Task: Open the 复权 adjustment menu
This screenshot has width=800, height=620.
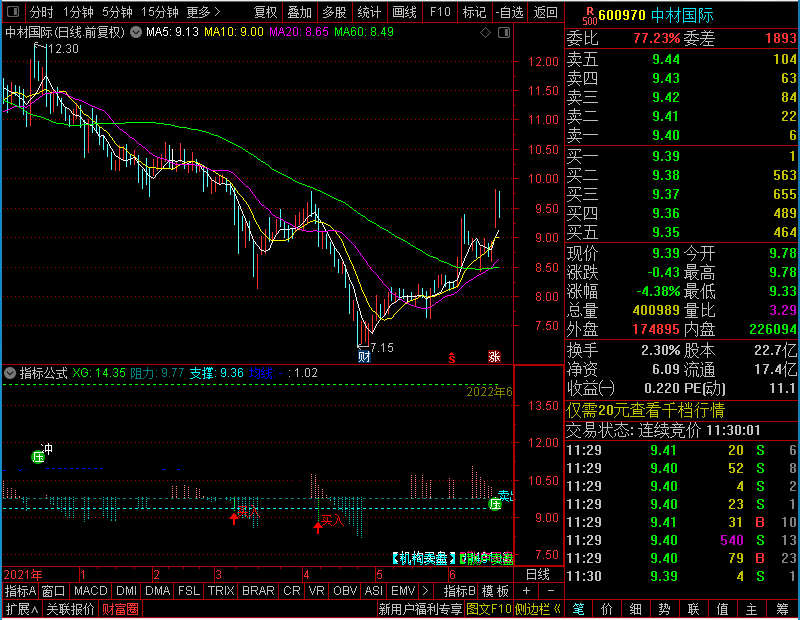Action: pyautogui.click(x=265, y=12)
